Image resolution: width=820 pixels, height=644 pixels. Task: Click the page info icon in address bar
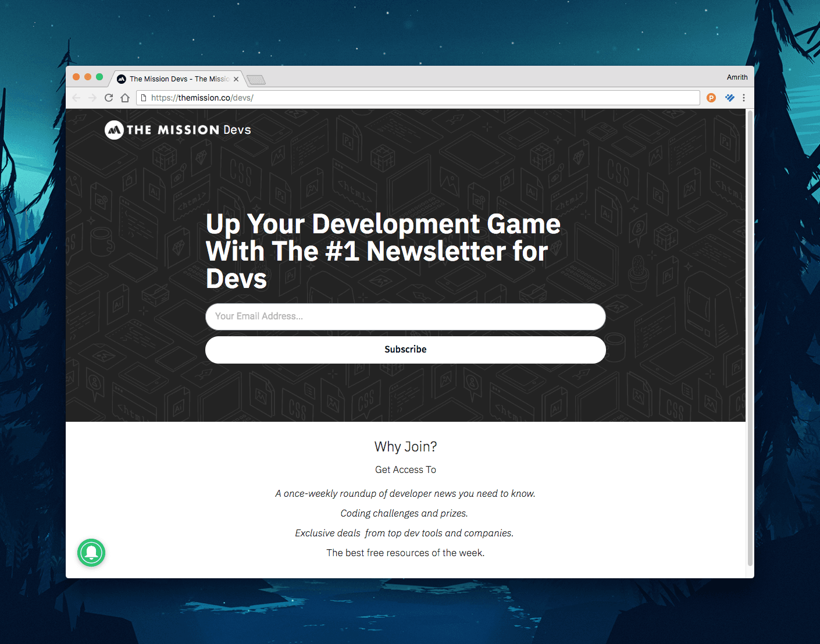[144, 98]
